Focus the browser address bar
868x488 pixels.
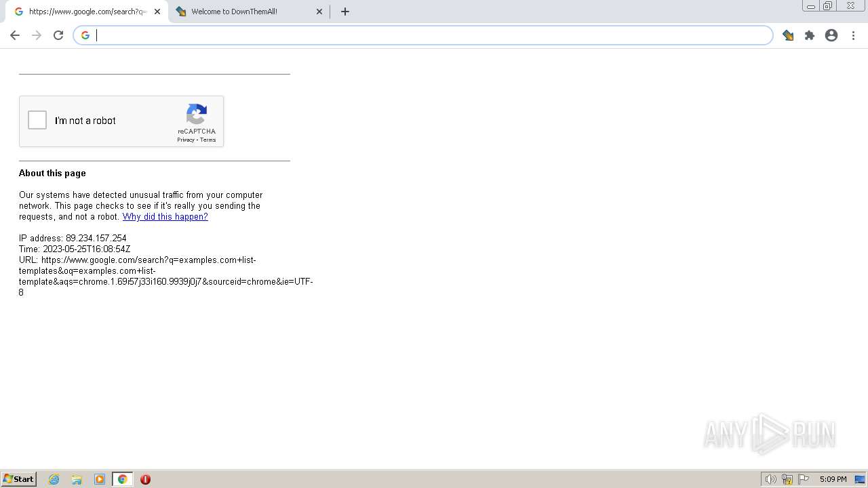423,35
